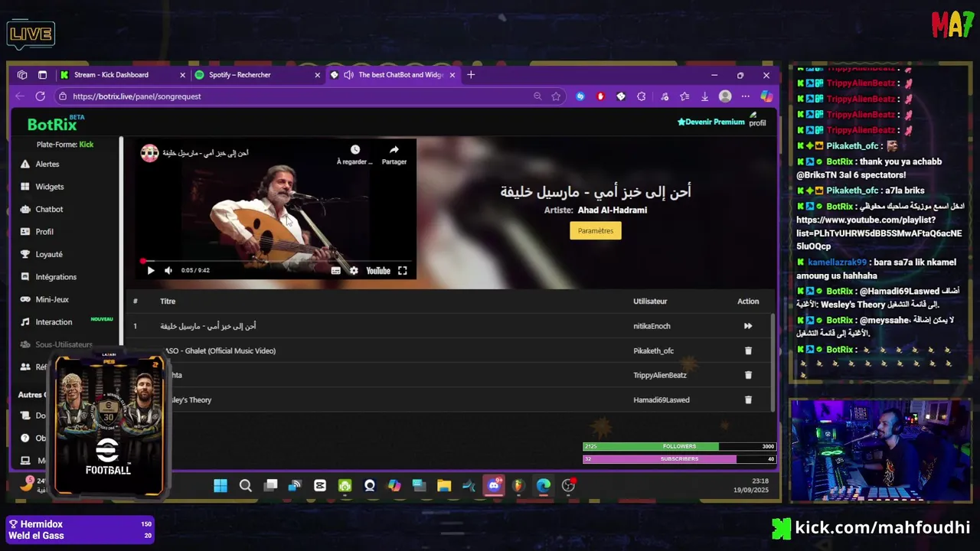Skip current song with fast-forward icon
Viewport: 980px width, 551px height.
pos(748,326)
